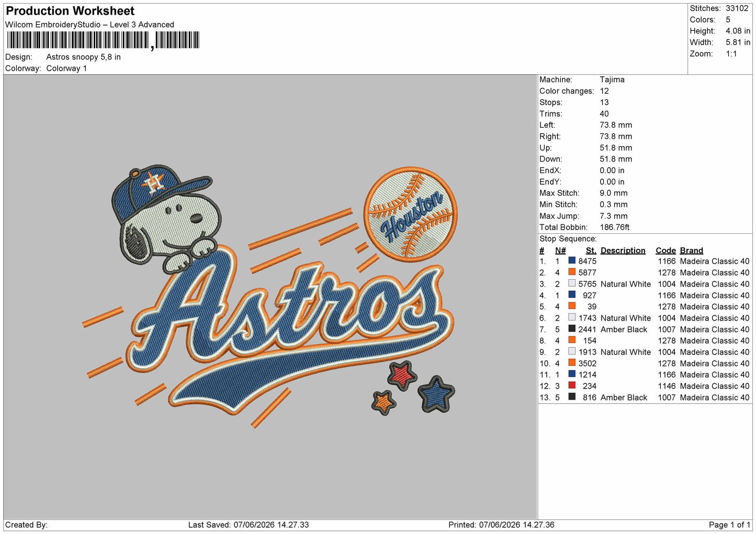Image resolution: width=756 pixels, height=534 pixels.
Task: Click the 'Page 1 of 1' indicator
Action: (x=729, y=525)
